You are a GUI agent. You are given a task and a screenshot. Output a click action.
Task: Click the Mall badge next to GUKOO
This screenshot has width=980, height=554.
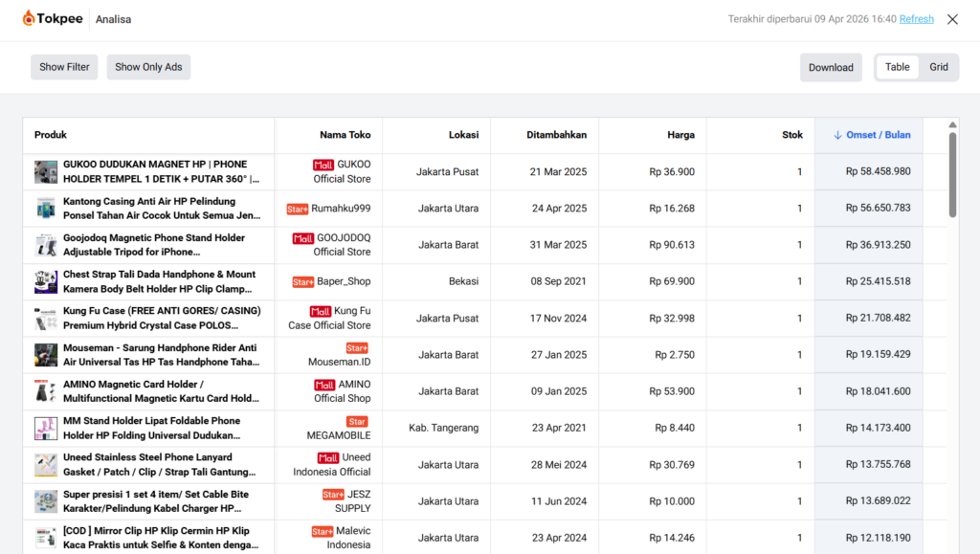(x=323, y=165)
